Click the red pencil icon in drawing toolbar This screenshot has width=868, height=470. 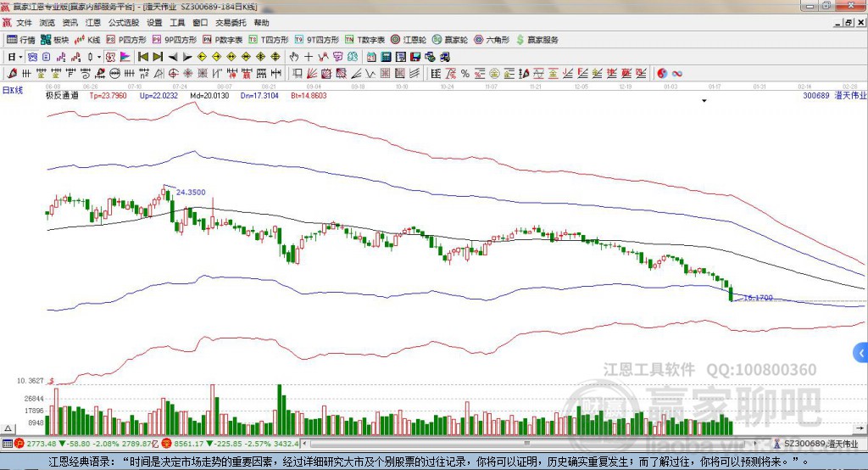click(12, 73)
